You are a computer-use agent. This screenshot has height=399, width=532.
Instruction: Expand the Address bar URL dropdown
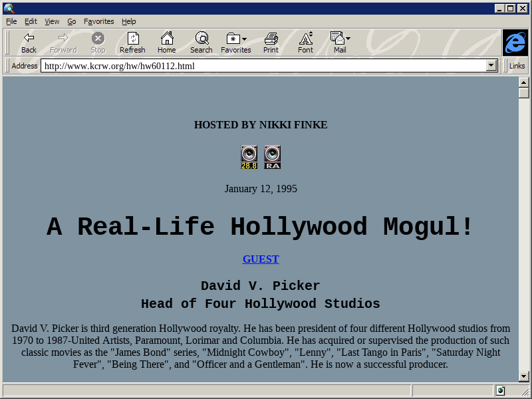(491, 66)
